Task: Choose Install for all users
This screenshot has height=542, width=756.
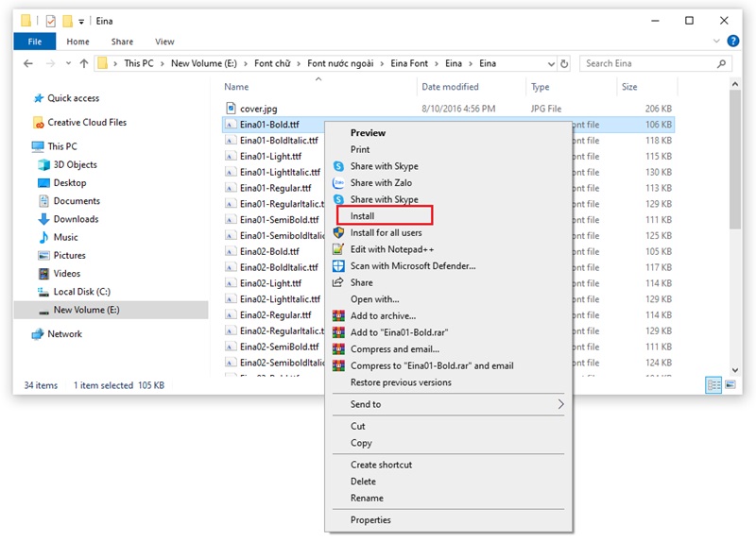Action: point(386,232)
